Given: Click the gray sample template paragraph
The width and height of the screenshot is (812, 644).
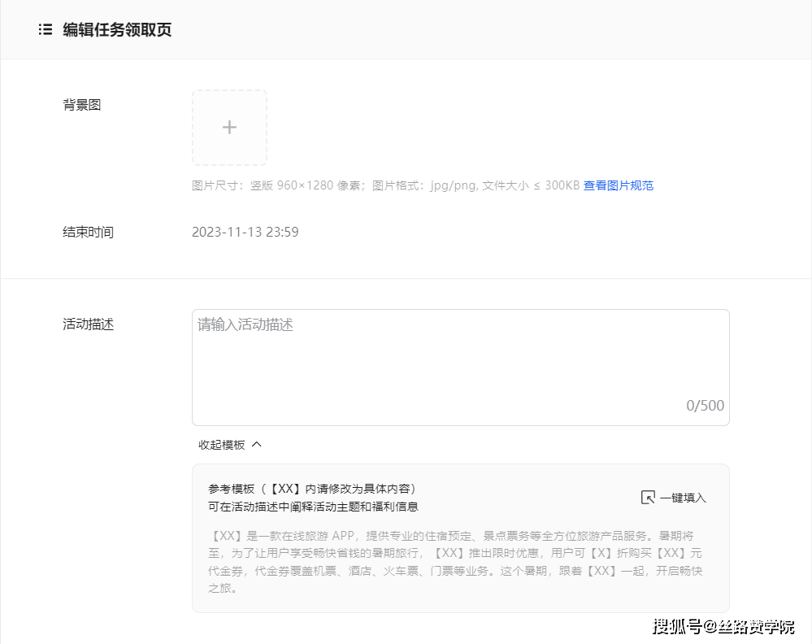Looking at the screenshot, I should click(455, 562).
